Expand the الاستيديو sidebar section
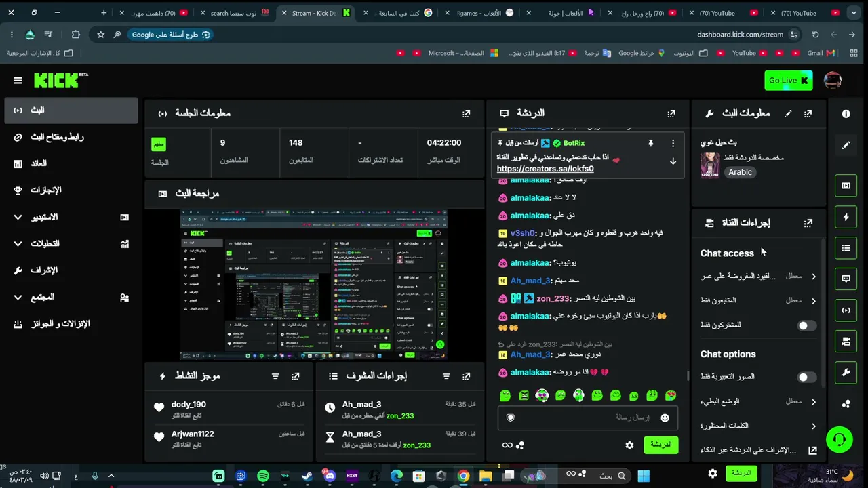Image resolution: width=868 pixels, height=488 pixels. point(71,217)
